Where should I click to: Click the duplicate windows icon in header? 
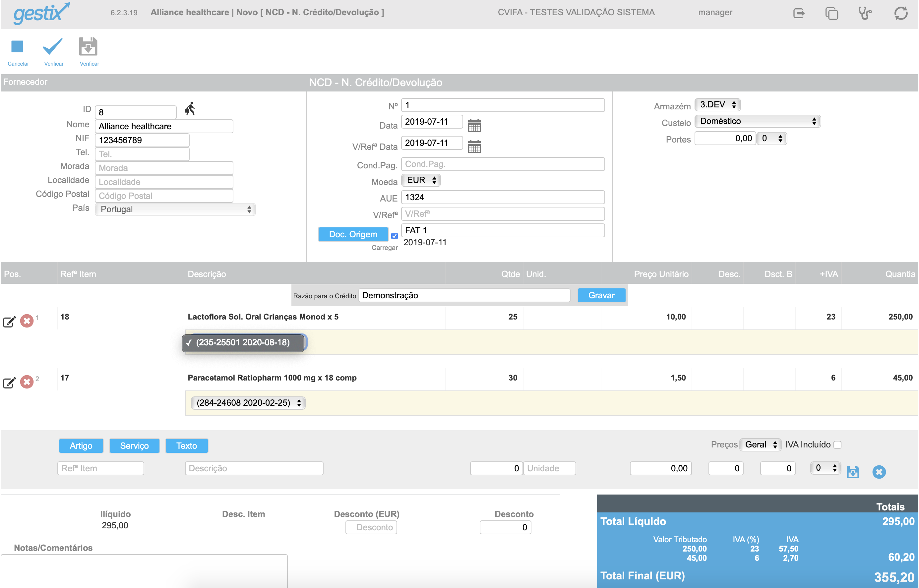tap(831, 13)
